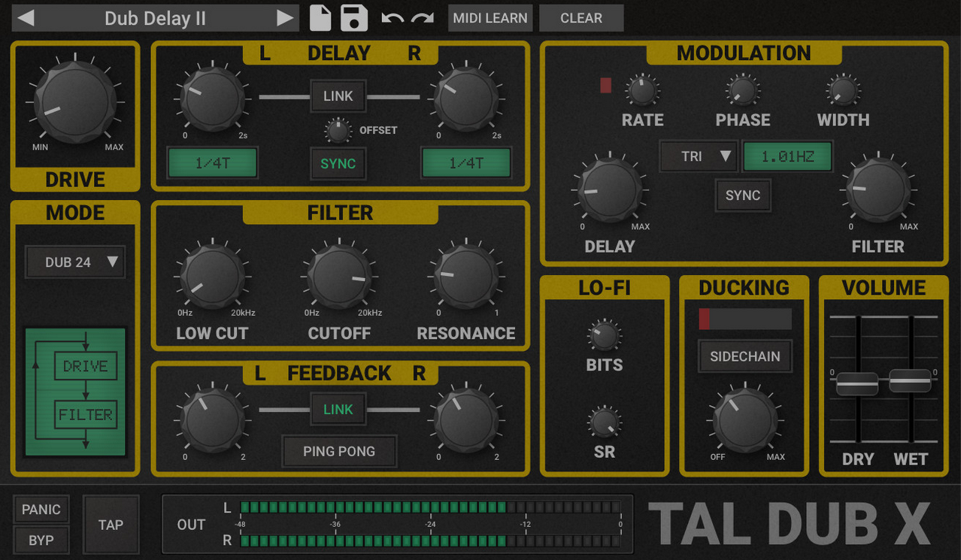
Task: Toggle the delay LINK button
Action: pyautogui.click(x=338, y=96)
